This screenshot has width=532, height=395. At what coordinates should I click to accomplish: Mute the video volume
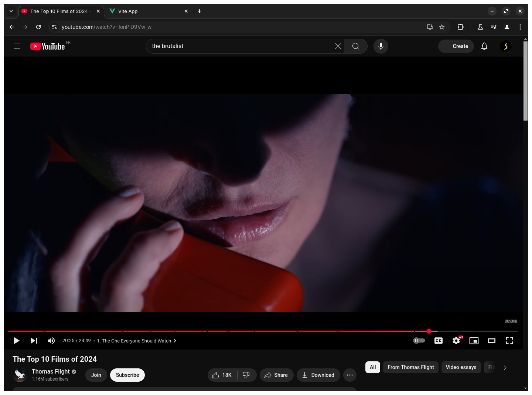pyautogui.click(x=51, y=341)
